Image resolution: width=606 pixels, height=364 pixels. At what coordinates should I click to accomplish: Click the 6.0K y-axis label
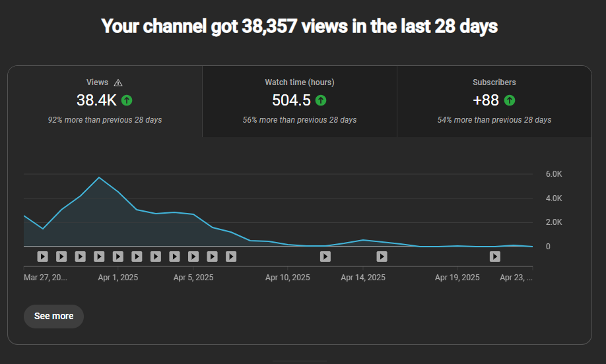click(x=553, y=174)
